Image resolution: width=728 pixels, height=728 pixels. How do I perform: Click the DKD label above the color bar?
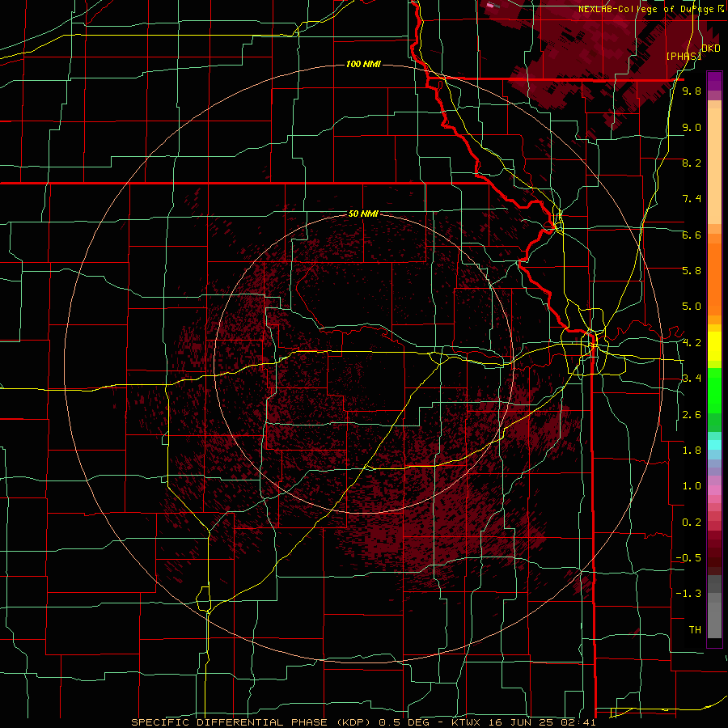[x=711, y=49]
